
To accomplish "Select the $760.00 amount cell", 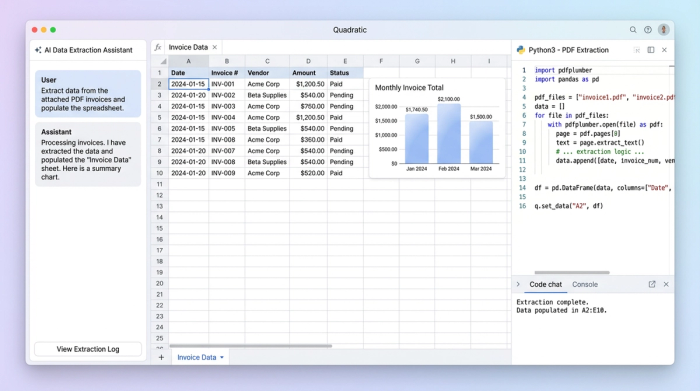I will click(x=308, y=106).
